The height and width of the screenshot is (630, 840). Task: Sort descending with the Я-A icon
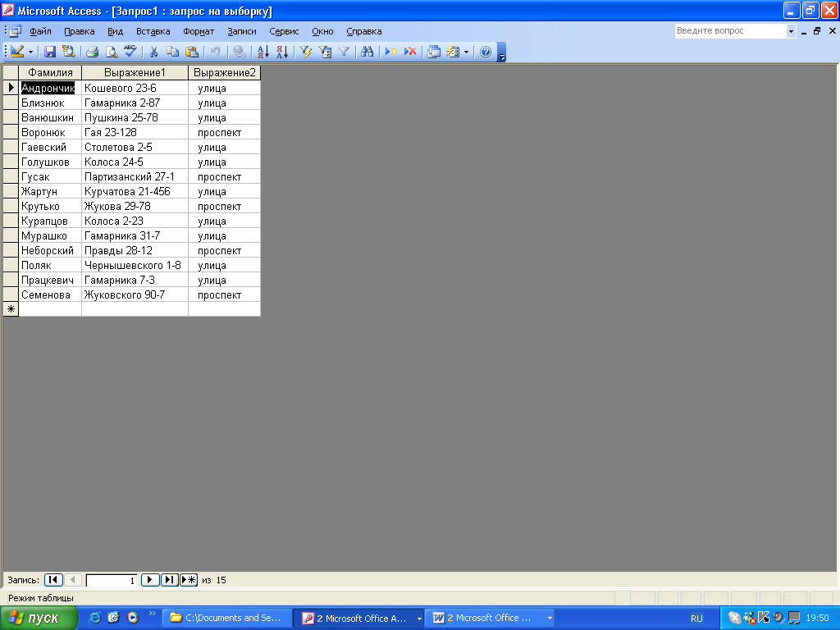point(282,52)
